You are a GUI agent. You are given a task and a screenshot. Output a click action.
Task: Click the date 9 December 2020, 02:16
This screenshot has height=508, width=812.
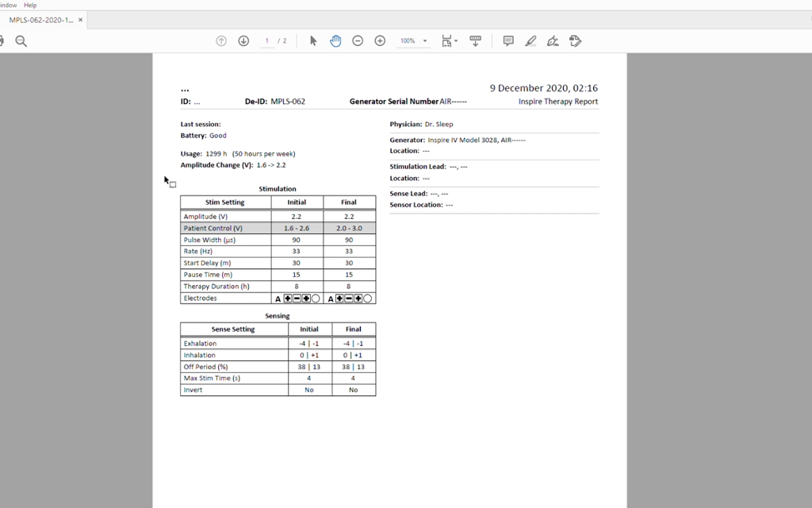tap(544, 88)
